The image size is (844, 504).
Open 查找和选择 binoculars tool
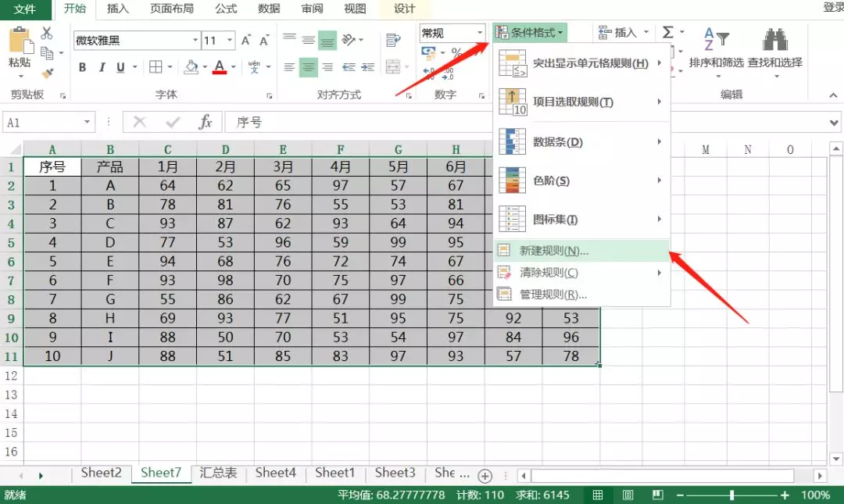[775, 53]
